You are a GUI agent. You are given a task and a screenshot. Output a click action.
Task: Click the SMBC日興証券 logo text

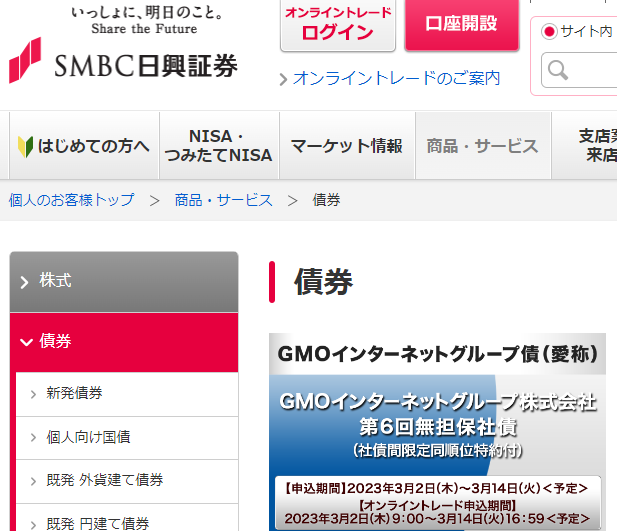pyautogui.click(x=146, y=66)
